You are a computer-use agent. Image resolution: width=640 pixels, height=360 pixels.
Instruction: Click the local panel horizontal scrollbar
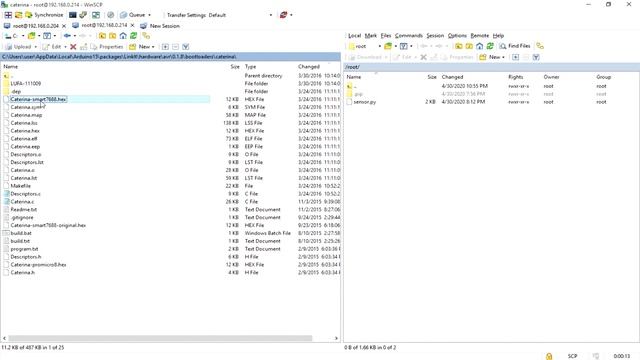click(x=160, y=338)
